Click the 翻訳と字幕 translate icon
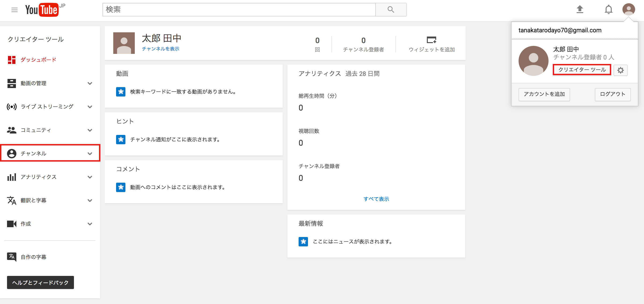This screenshot has height=304, width=644. click(11, 200)
